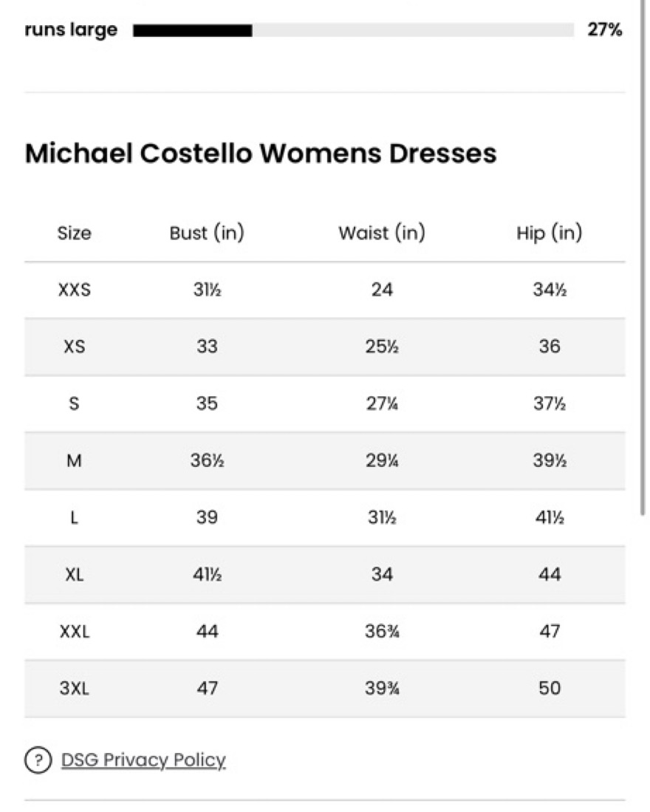Click the runs large rating bar
This screenshot has width=650, height=812.
[353, 30]
